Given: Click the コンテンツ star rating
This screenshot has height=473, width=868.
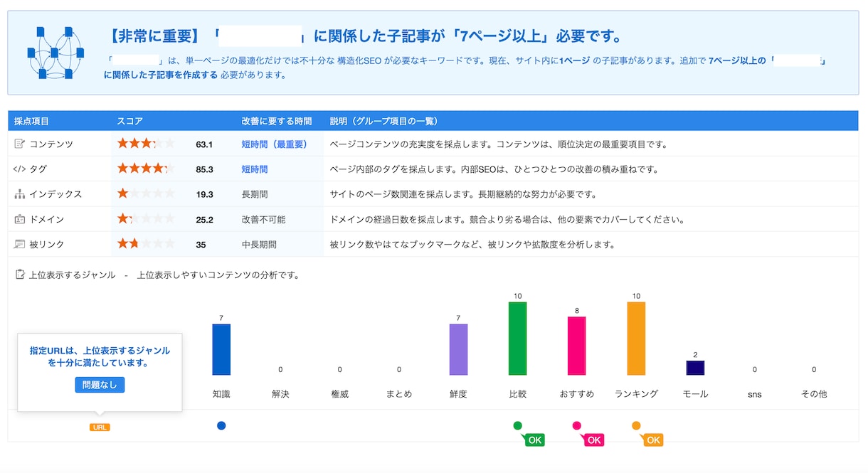Looking at the screenshot, I should (146, 144).
